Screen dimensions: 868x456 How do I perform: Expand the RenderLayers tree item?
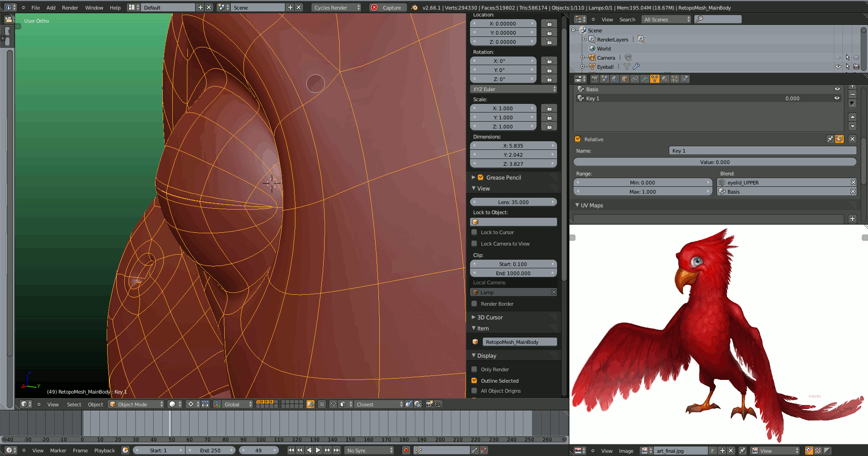click(584, 39)
